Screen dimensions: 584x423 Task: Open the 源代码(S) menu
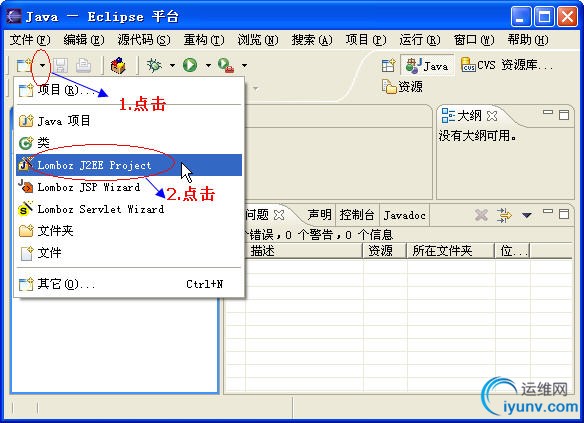coord(144,39)
